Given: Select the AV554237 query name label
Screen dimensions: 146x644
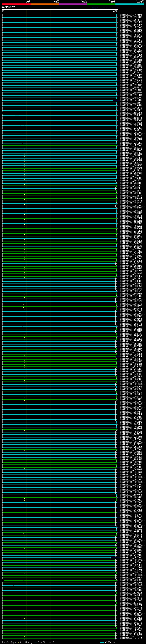Looking at the screenshot, I should (x=8, y=8).
